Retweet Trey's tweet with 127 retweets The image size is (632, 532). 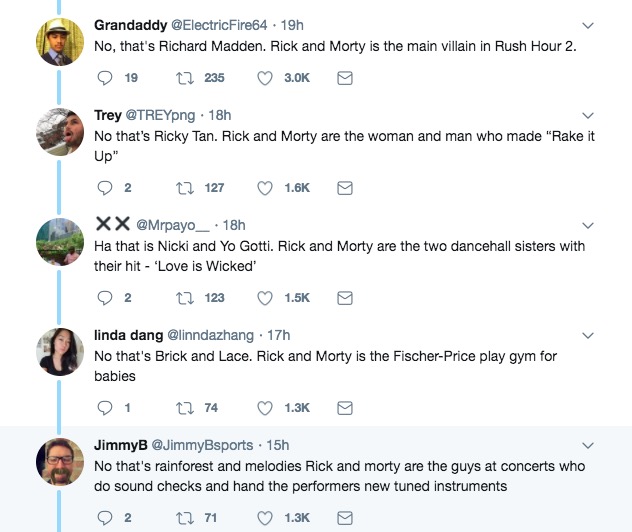tap(184, 187)
